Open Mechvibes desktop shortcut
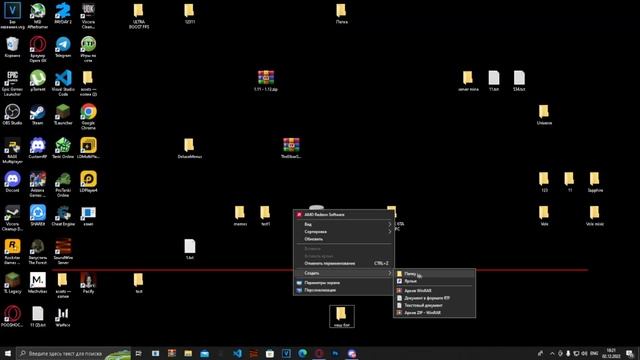This screenshot has width=640, height=360. pyautogui.click(x=38, y=283)
